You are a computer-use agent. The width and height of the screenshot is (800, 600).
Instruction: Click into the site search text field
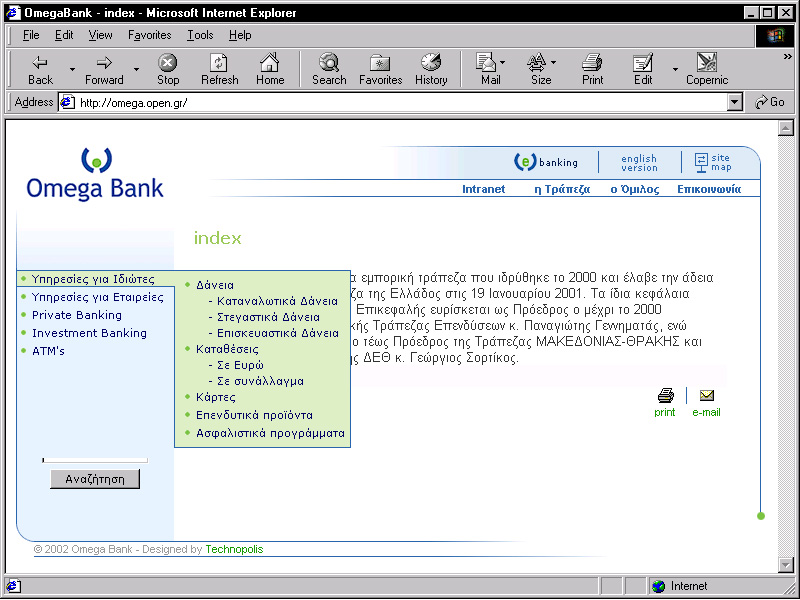click(x=95, y=460)
